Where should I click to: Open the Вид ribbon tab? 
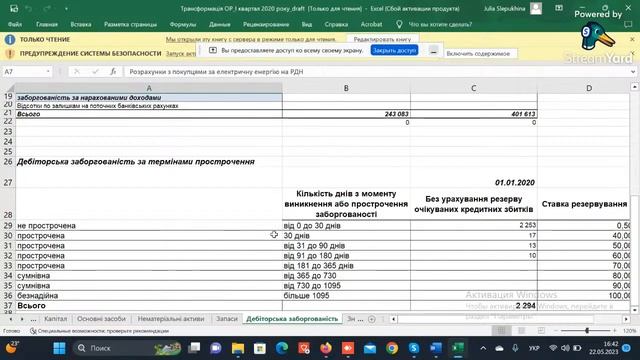coord(307,24)
